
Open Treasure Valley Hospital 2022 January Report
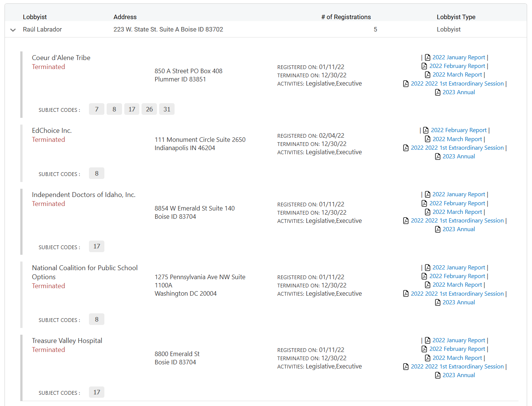coord(458,340)
